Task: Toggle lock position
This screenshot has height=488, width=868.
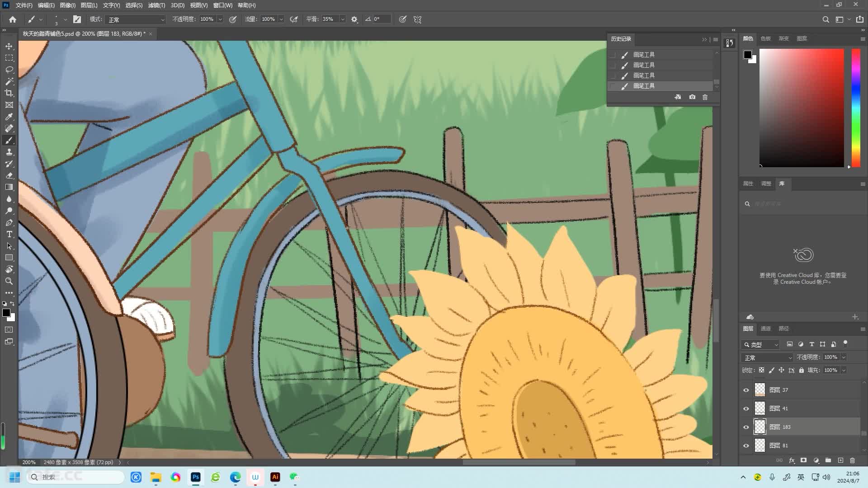Action: tap(781, 370)
